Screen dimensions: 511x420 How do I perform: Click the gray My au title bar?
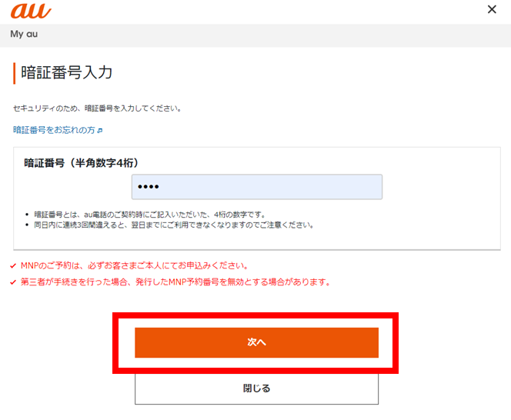[255, 35]
